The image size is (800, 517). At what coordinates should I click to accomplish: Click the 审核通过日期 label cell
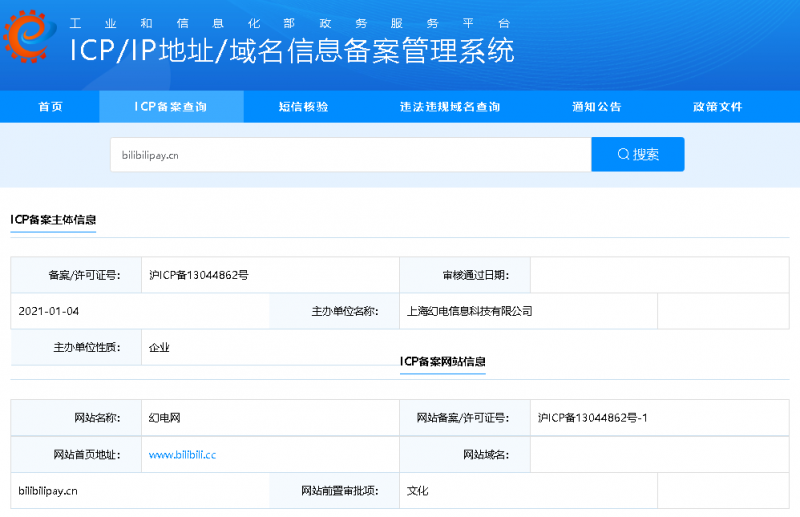click(x=465, y=275)
